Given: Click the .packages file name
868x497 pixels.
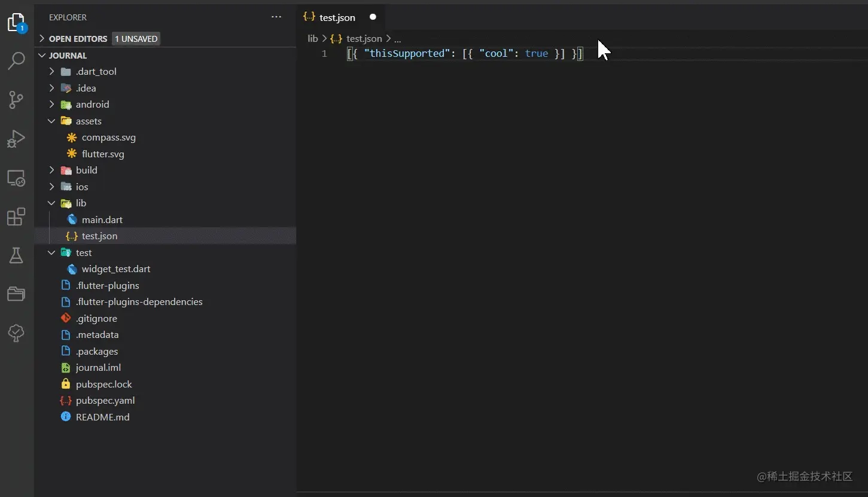Looking at the screenshot, I should click(x=97, y=351).
